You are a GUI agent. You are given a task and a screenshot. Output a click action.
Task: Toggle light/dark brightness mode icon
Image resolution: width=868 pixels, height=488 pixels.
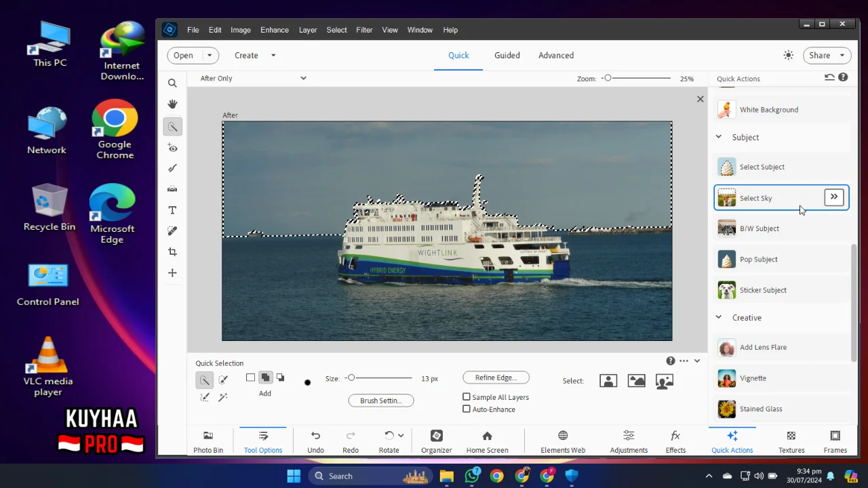788,56
